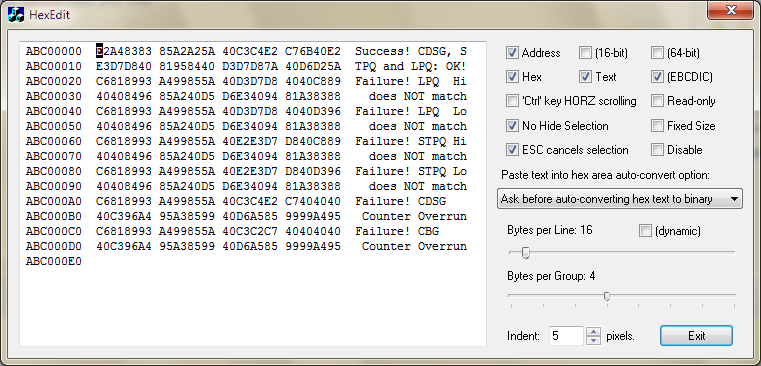Toggle No Hide Selection checkbox
Viewport: 761px width, 366px height.
coord(512,126)
